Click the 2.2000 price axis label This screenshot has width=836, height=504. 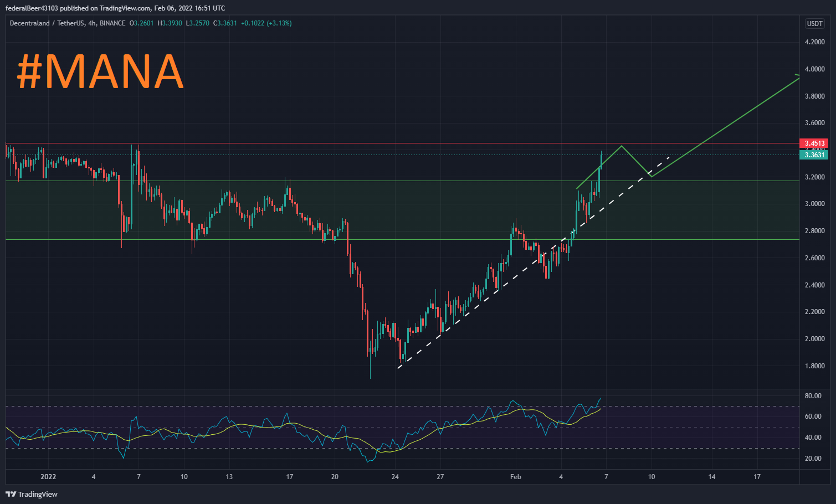pos(814,312)
